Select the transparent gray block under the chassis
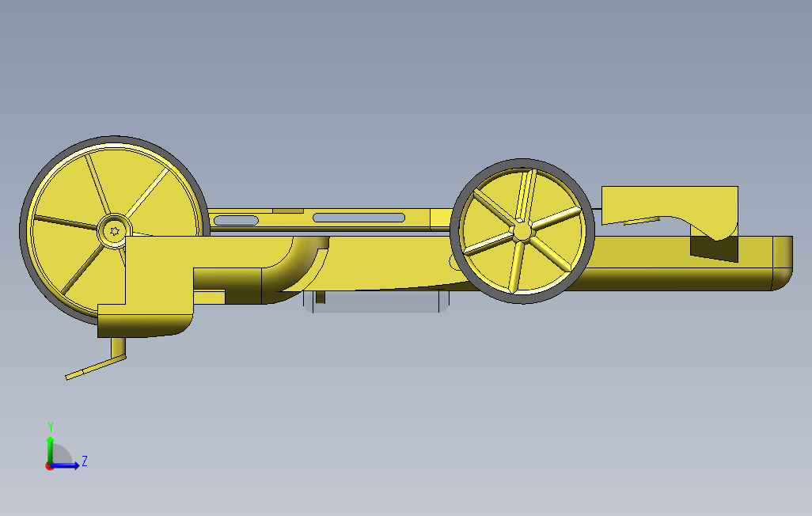This screenshot has height=516, width=812. 376,302
